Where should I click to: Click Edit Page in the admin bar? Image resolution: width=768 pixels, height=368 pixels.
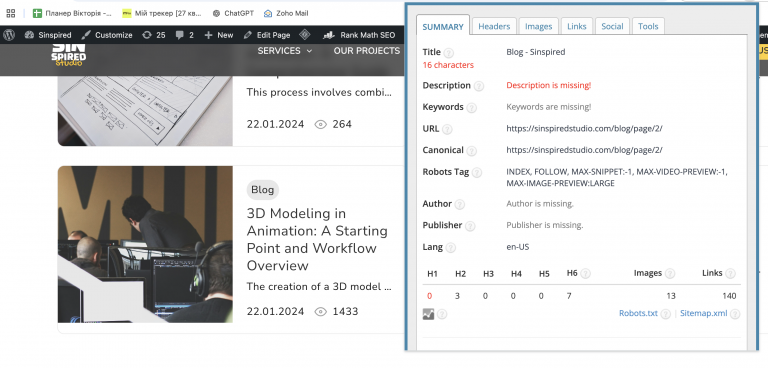point(267,35)
